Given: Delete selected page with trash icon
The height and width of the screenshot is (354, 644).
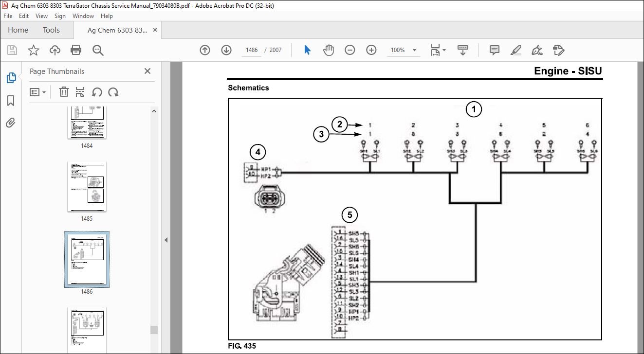Looking at the screenshot, I should [x=64, y=92].
